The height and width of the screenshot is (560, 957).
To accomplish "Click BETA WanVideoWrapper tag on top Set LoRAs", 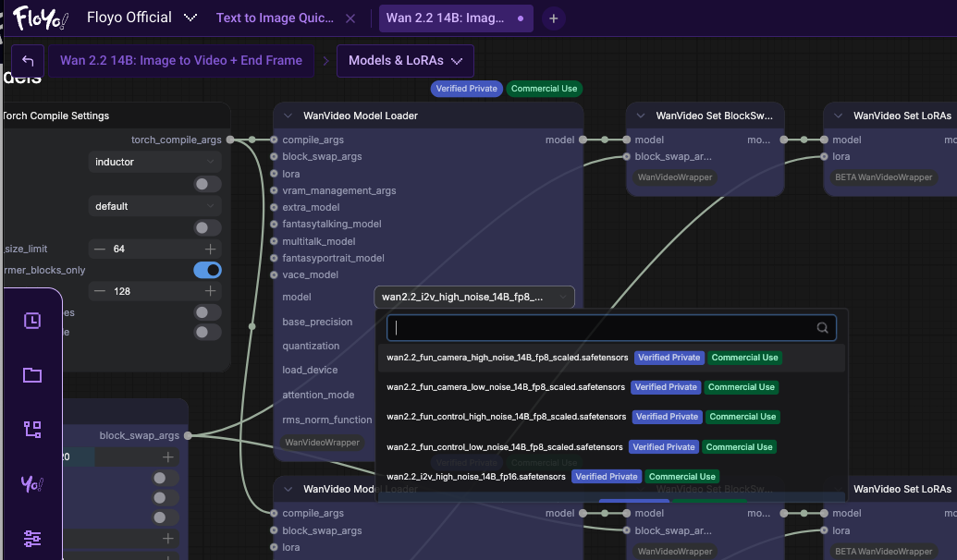I will [x=884, y=177].
